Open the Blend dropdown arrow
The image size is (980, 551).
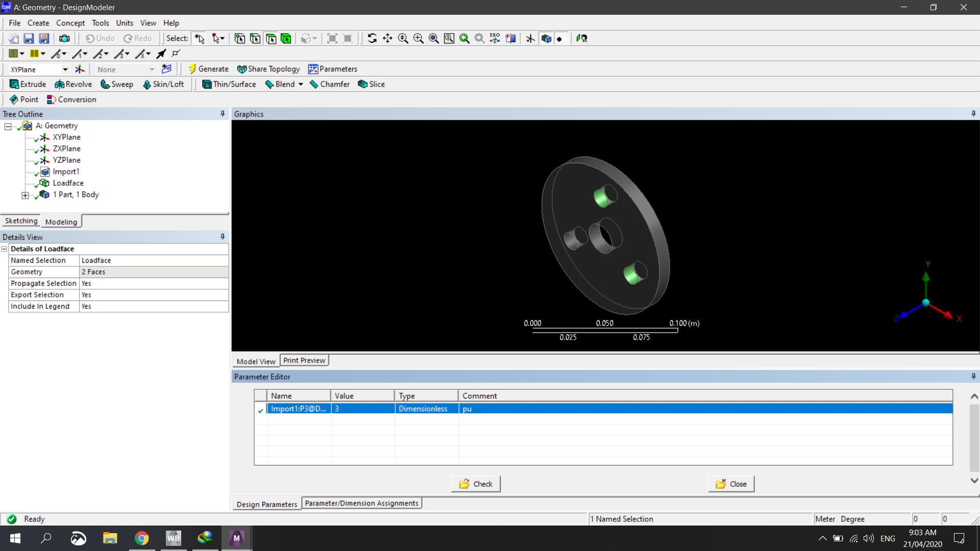(x=301, y=84)
